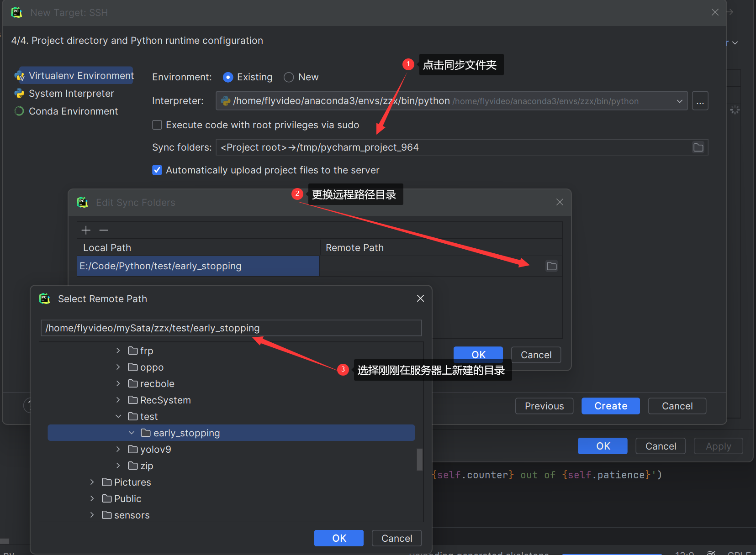
Task: Enable execute code with root privileges checkbox
Action: tap(157, 125)
